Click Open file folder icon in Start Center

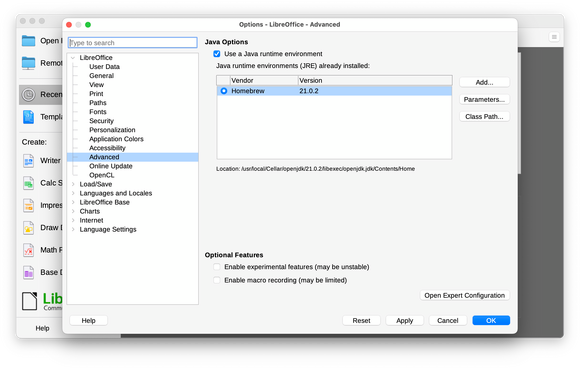[28, 41]
